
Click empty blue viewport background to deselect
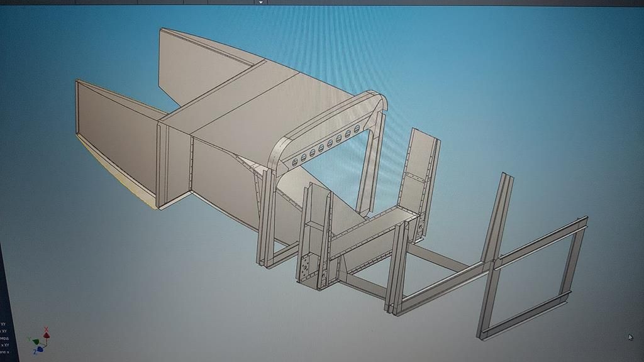(535, 94)
